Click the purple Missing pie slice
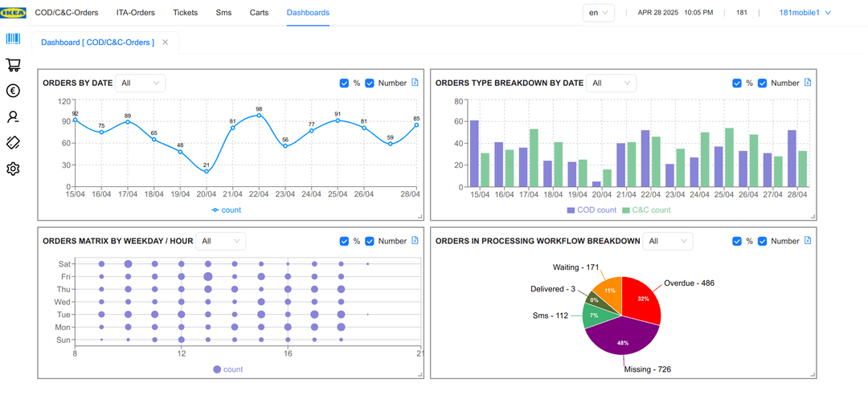This screenshot has height=403, width=868. pyautogui.click(x=619, y=336)
